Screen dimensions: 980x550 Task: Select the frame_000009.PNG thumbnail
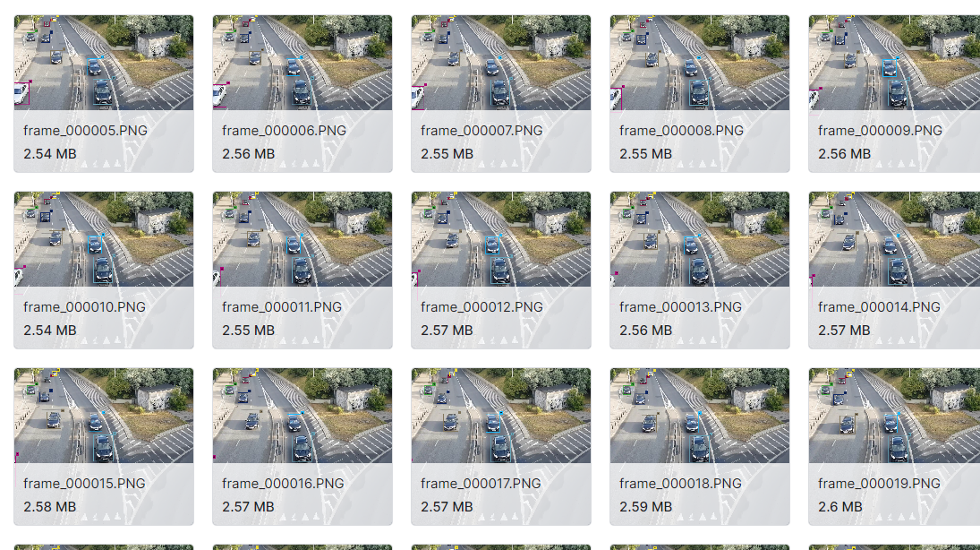pos(894,63)
